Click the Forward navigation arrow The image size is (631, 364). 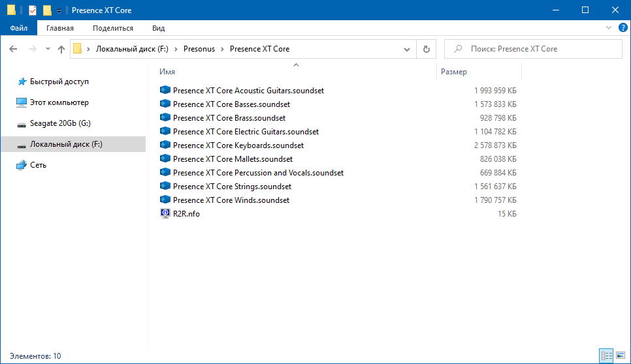(x=32, y=49)
